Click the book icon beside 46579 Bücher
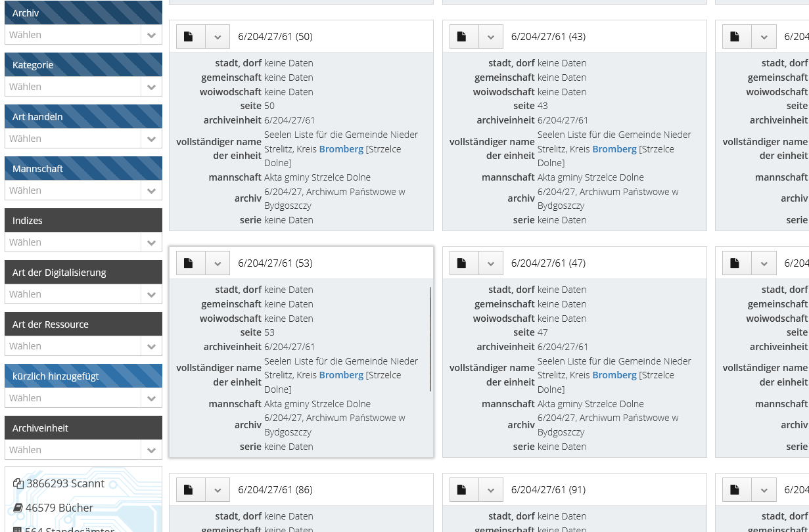The image size is (809, 532). tap(18, 508)
